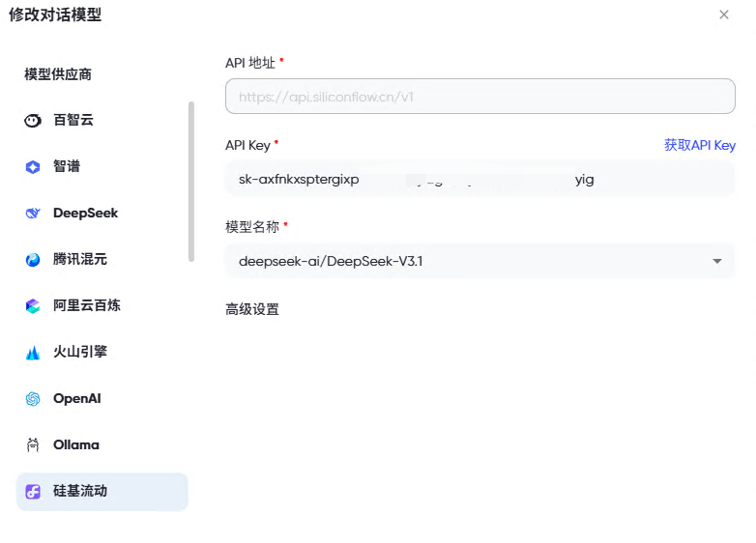Choose DeepSeek from provider list
This screenshot has width=756, height=543.
pos(102,213)
